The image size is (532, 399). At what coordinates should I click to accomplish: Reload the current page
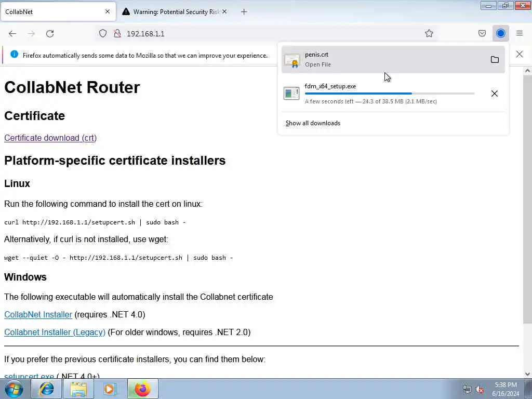(x=50, y=34)
